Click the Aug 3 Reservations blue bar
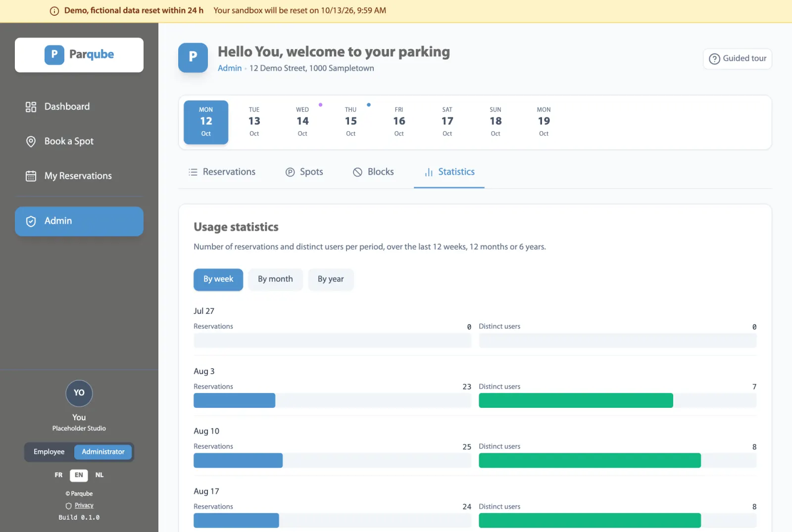The height and width of the screenshot is (532, 792). [x=234, y=401]
